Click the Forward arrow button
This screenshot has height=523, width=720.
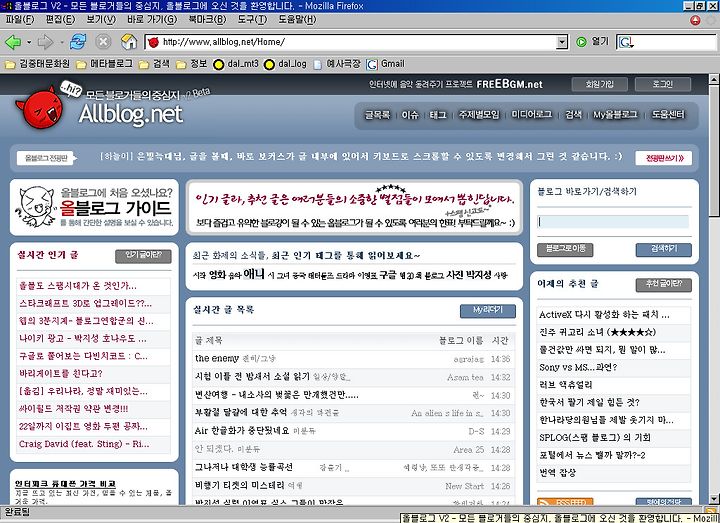point(45,42)
